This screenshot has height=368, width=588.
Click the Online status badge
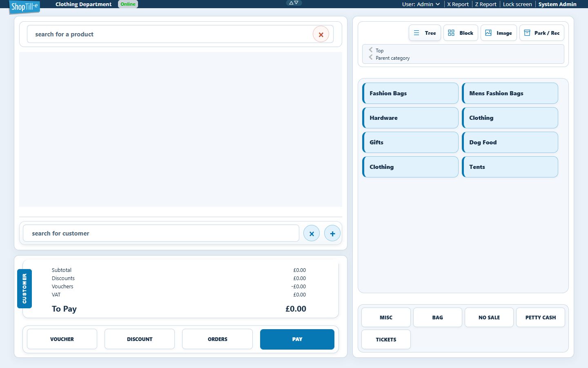coord(128,4)
